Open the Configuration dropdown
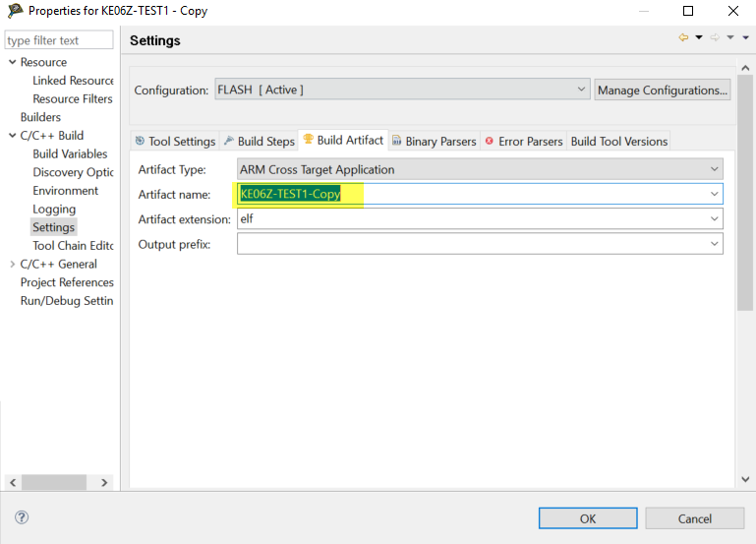The width and height of the screenshot is (756, 544). (402, 90)
